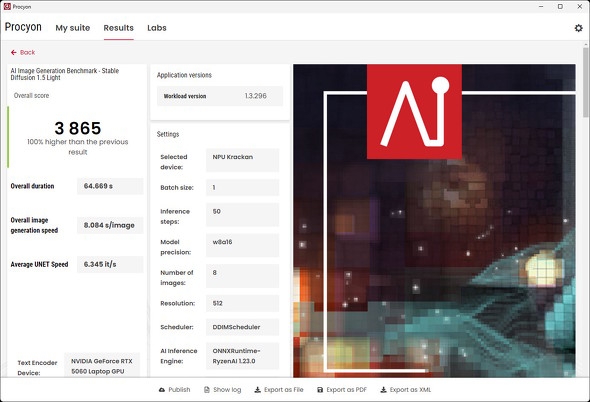
Task: Click the '100% higher than the previous result' text
Action: (x=78, y=147)
